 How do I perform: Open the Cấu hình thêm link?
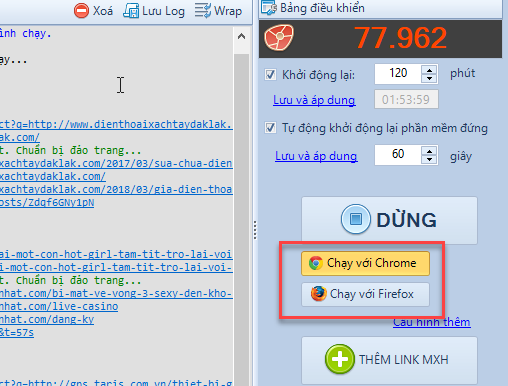click(x=432, y=322)
